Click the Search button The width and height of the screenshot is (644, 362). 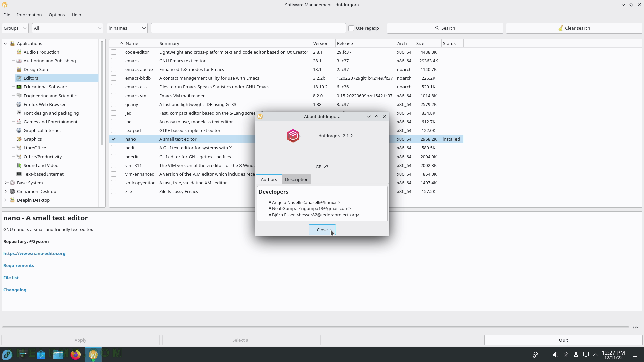coord(445,28)
